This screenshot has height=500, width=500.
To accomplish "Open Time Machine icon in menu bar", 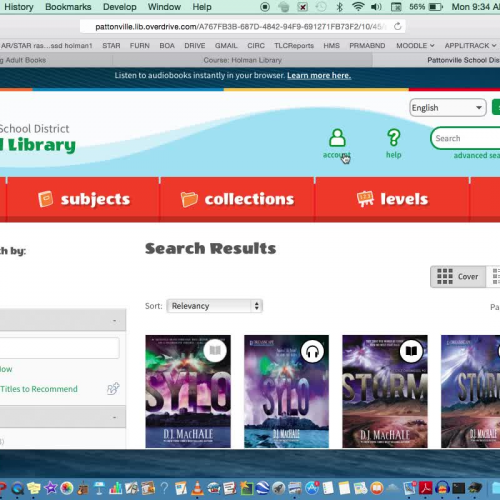I will pyautogui.click(x=321, y=7).
